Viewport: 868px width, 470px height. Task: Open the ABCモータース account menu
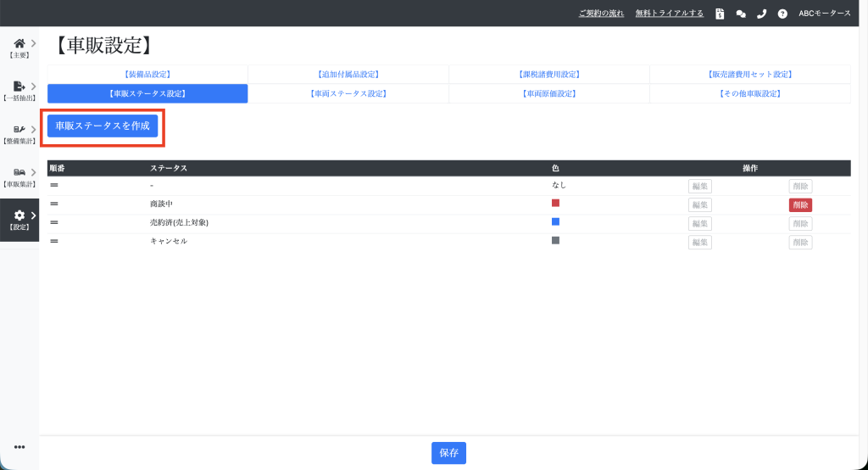(824, 14)
